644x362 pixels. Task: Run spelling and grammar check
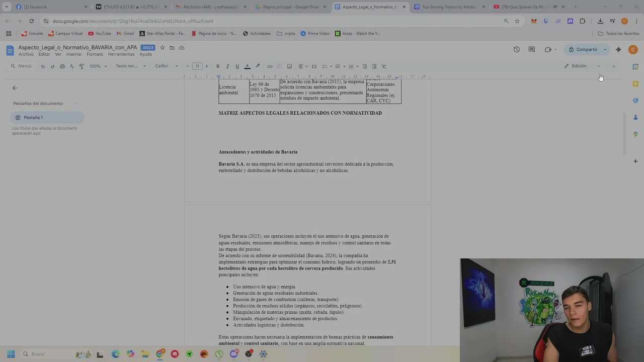72,66
